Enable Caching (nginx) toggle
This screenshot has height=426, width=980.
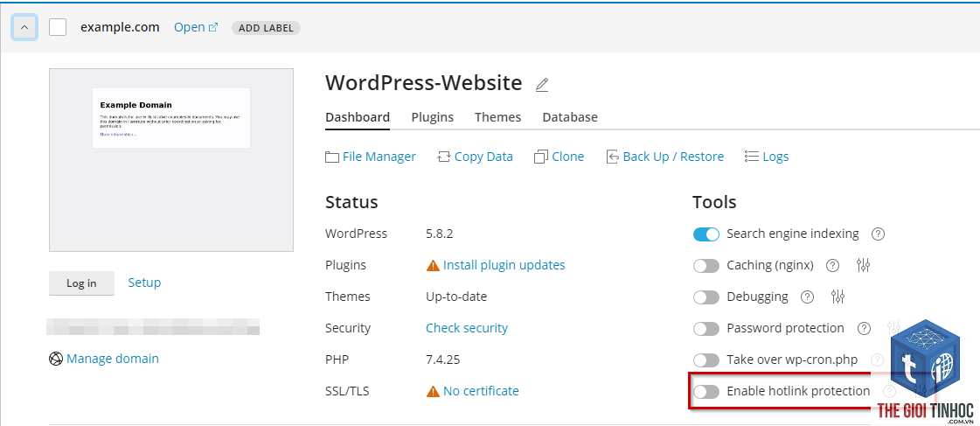coord(706,266)
